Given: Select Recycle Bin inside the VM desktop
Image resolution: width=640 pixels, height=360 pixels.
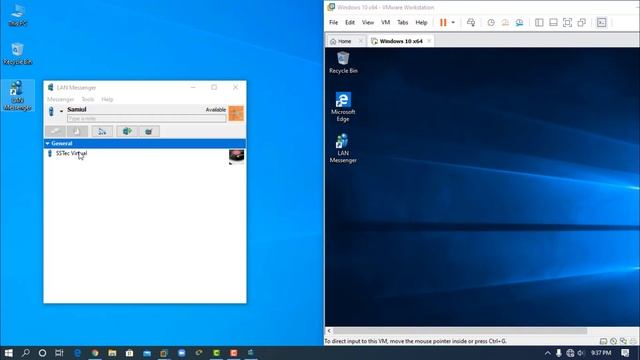Looking at the screenshot, I should 343,62.
